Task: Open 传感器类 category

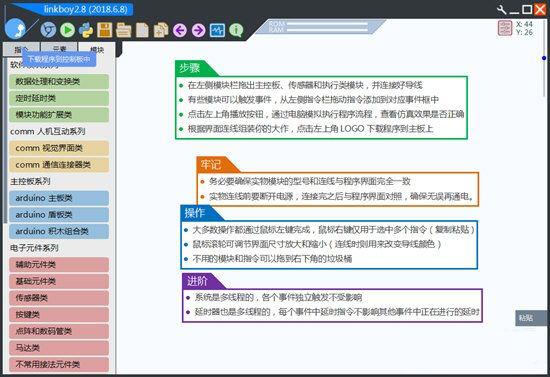Action: (59, 298)
